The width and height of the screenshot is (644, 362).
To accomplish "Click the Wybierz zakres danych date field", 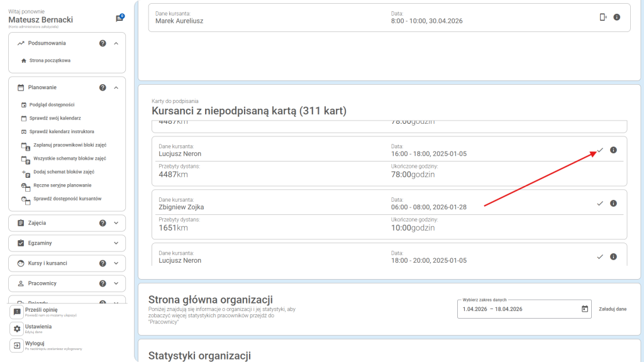I will [519, 309].
